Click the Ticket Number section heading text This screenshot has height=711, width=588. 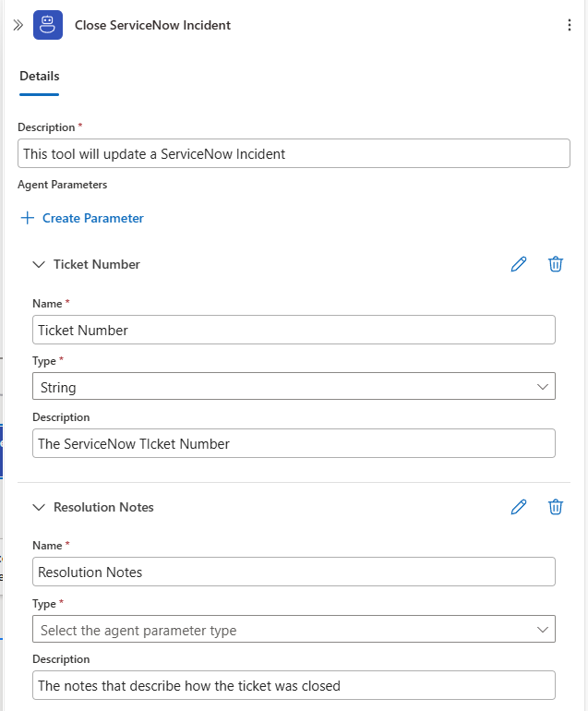(97, 264)
